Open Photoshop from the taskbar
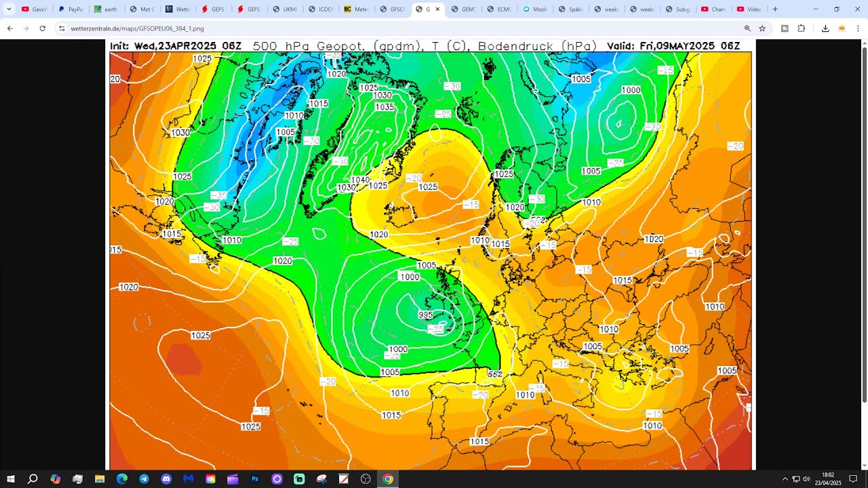This screenshot has height=488, width=868. click(255, 479)
